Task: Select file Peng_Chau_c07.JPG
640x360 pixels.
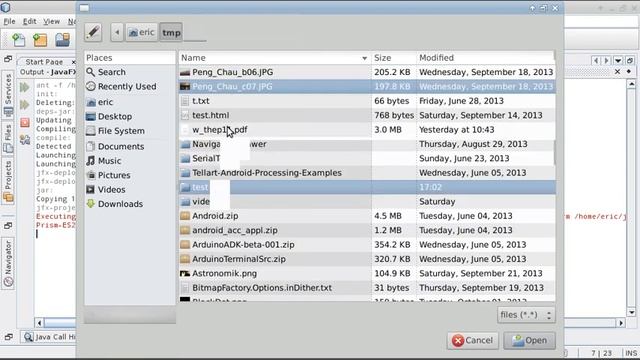Action: point(367,87)
